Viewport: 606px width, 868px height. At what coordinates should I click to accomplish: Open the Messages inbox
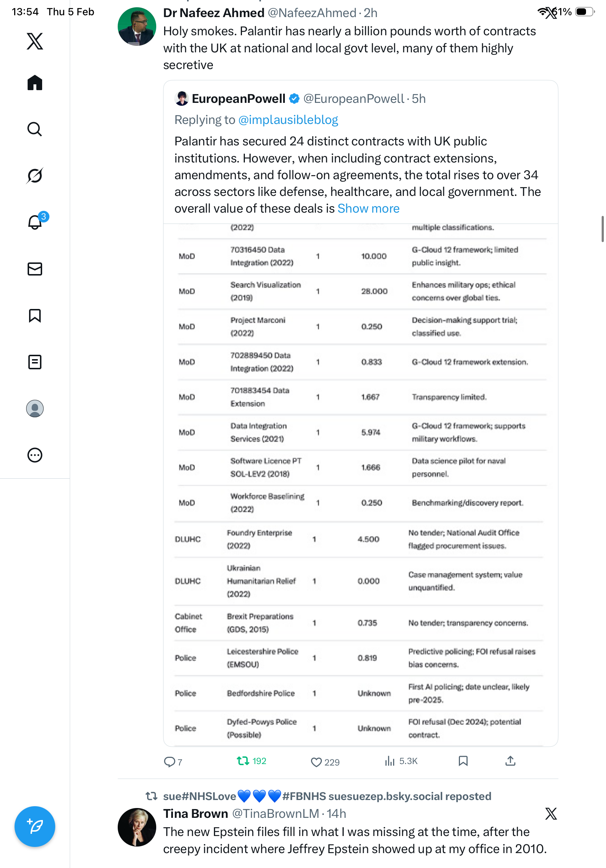(x=35, y=269)
